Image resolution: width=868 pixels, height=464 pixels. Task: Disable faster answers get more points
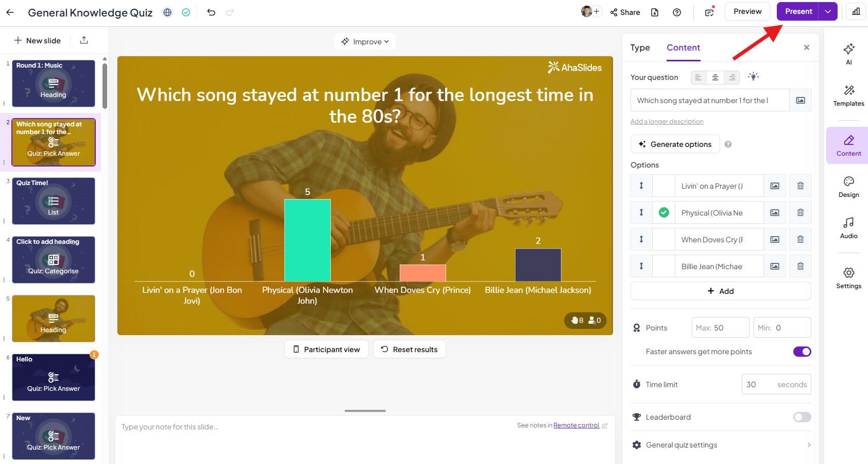point(802,352)
